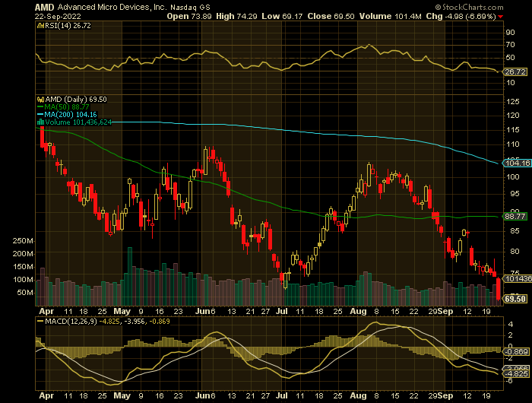Screen dimensions: 532x403
Task: Click the 'Jun' label under the MACD panel
Action: [x=203, y=395]
